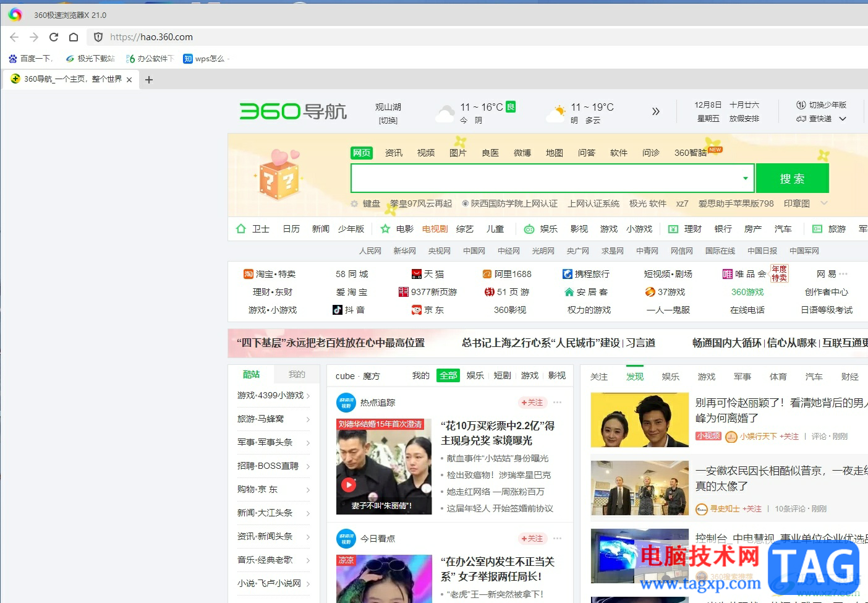The image size is (868, 603).
Task: Open the 360智脑 search tab
Action: (x=691, y=153)
